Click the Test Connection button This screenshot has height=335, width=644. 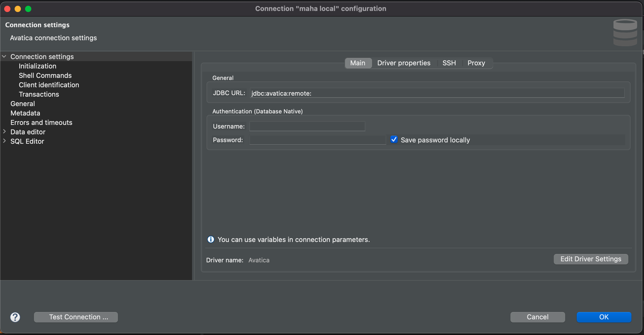point(76,317)
